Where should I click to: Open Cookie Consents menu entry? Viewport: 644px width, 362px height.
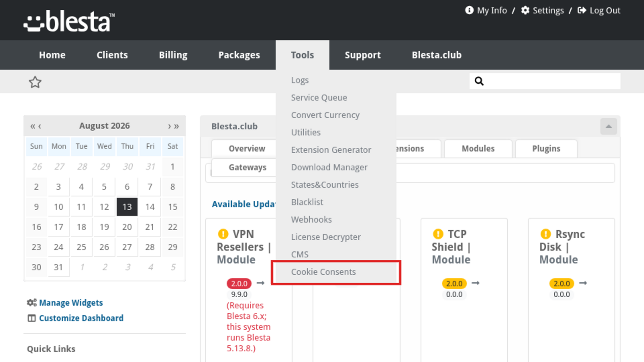(336, 272)
